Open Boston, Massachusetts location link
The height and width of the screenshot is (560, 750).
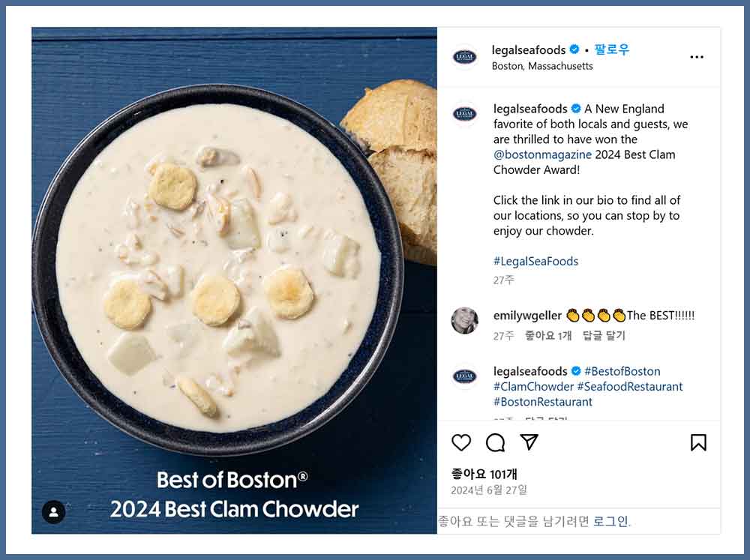click(542, 66)
